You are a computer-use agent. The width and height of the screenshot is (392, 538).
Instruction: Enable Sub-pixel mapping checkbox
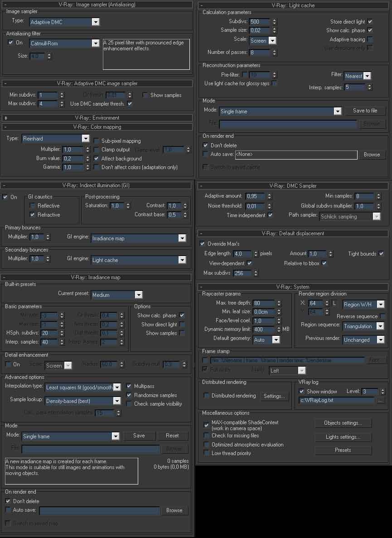coord(97,141)
